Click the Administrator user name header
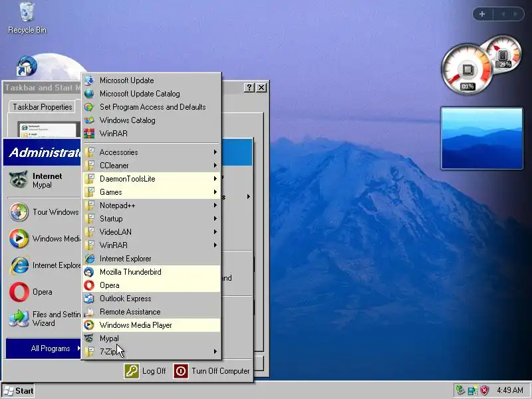Viewport: 532px width, 399px height. [x=45, y=152]
